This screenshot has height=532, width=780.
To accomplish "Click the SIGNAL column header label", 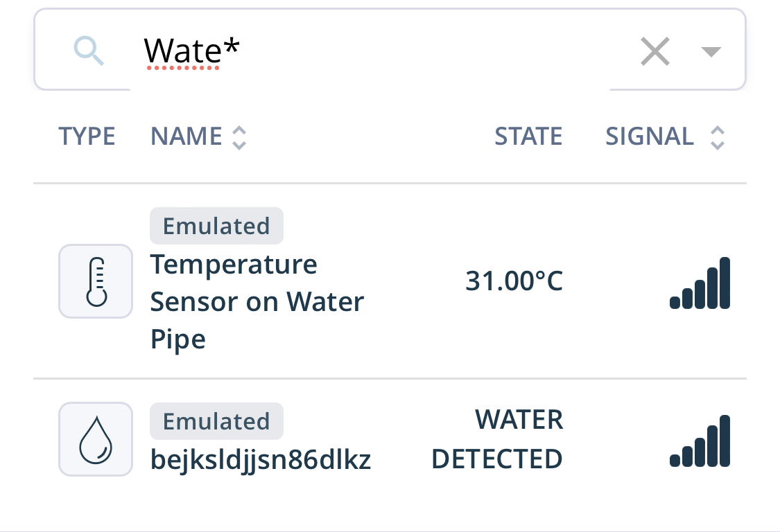I will (649, 136).
